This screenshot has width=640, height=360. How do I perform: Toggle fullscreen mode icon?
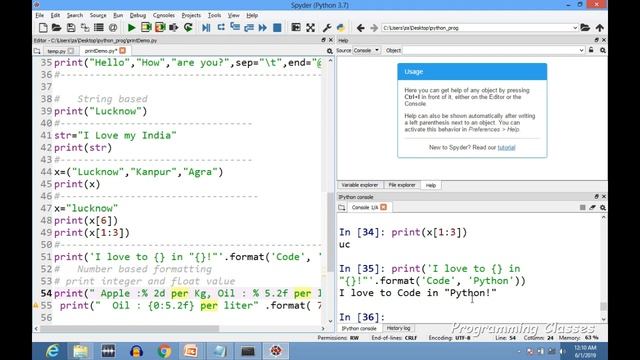tap(311, 28)
